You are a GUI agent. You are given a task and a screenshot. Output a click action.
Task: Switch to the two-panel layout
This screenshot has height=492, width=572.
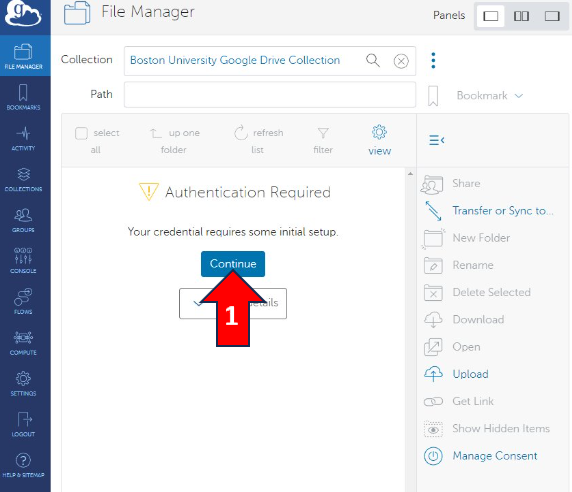click(x=521, y=16)
